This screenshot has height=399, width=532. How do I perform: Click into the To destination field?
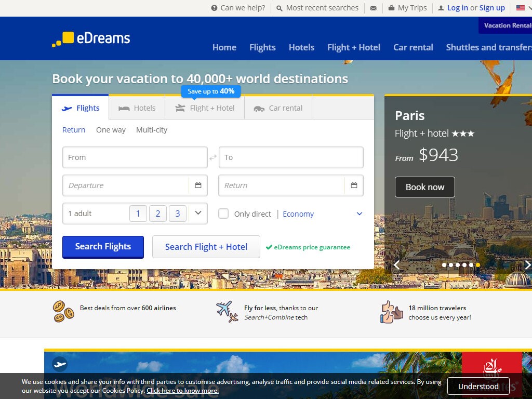[291, 157]
